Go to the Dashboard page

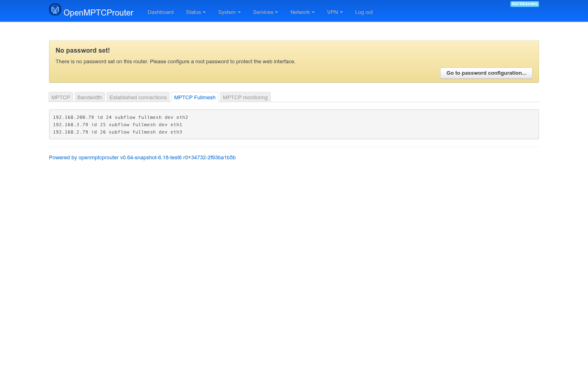160,12
